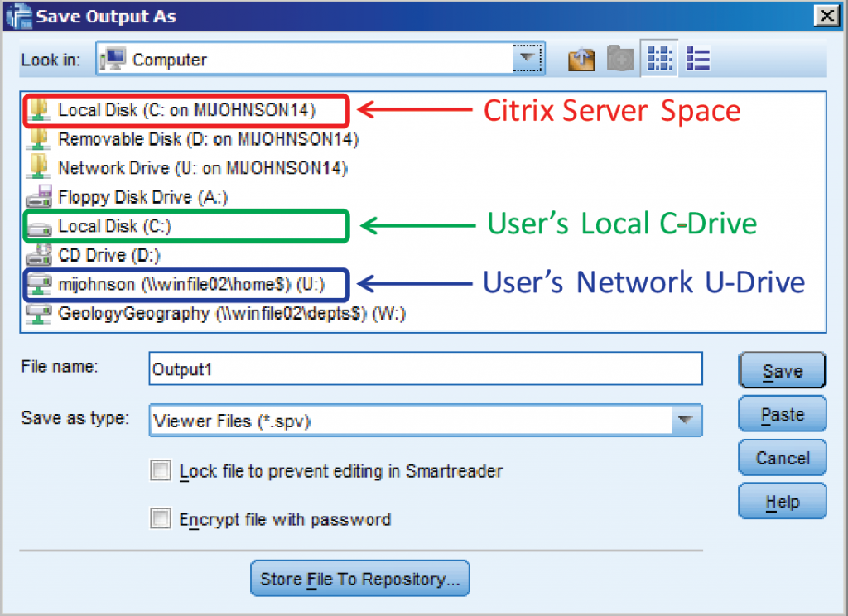Switch to details view icon
Image resolution: width=848 pixels, height=616 pixels.
tap(658, 58)
